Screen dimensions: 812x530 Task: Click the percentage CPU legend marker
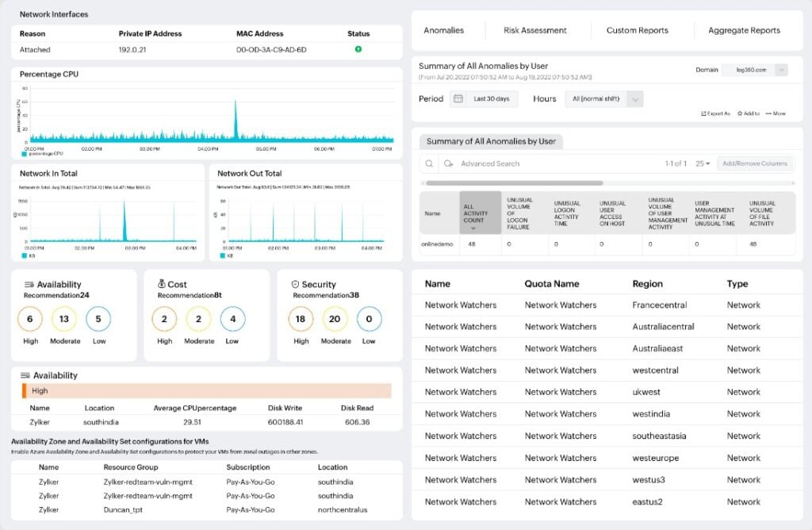click(x=25, y=154)
